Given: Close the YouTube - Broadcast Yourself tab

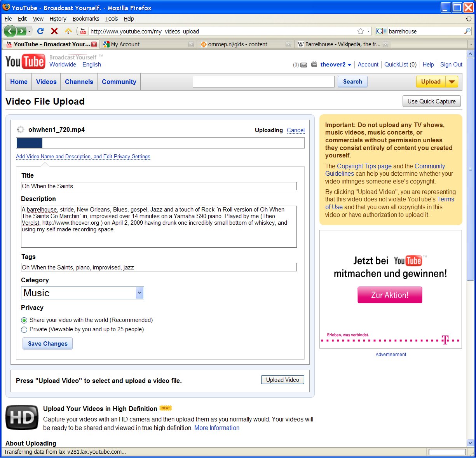Looking at the screenshot, I should (94, 44).
